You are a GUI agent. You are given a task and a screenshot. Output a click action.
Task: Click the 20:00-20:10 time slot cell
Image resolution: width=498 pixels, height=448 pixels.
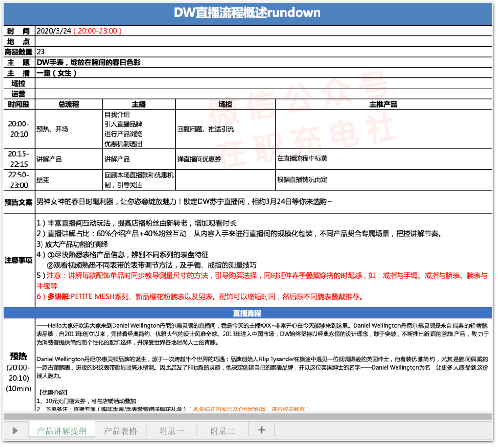[x=19, y=129]
